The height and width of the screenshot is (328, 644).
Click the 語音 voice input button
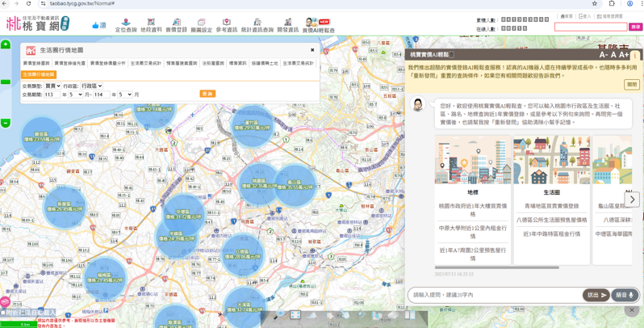(x=624, y=295)
